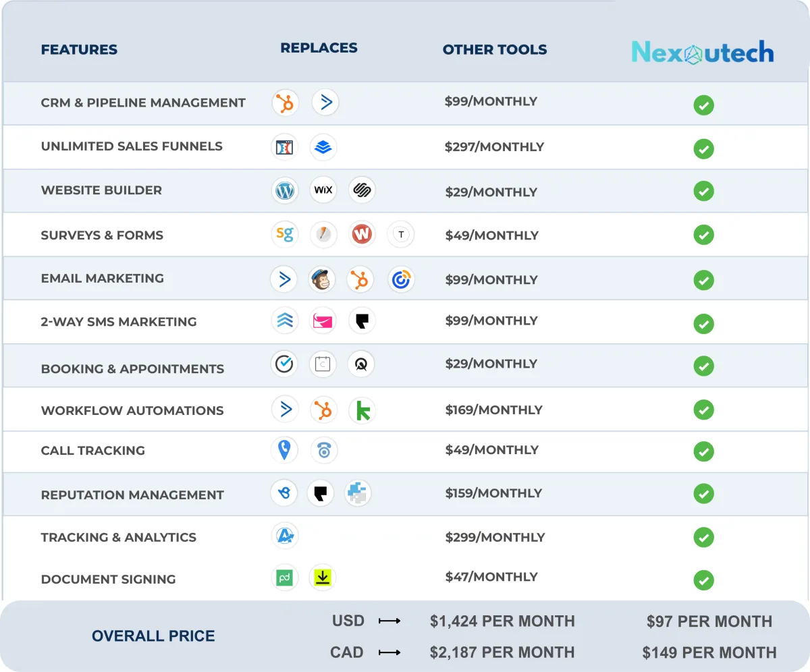Click the PandaDoc icon in Document Signing row
Screen dimensions: 810x672
click(x=284, y=578)
